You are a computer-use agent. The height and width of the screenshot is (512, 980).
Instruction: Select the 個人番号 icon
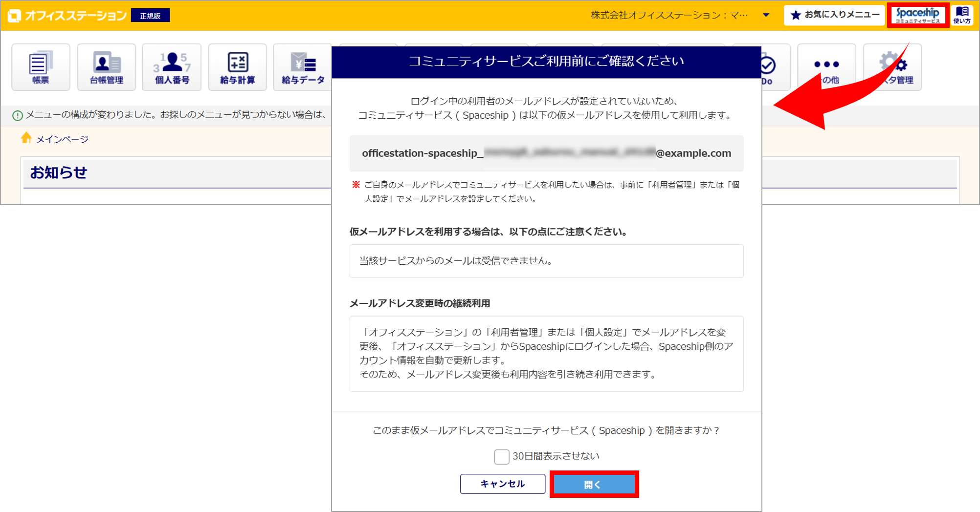coord(172,67)
